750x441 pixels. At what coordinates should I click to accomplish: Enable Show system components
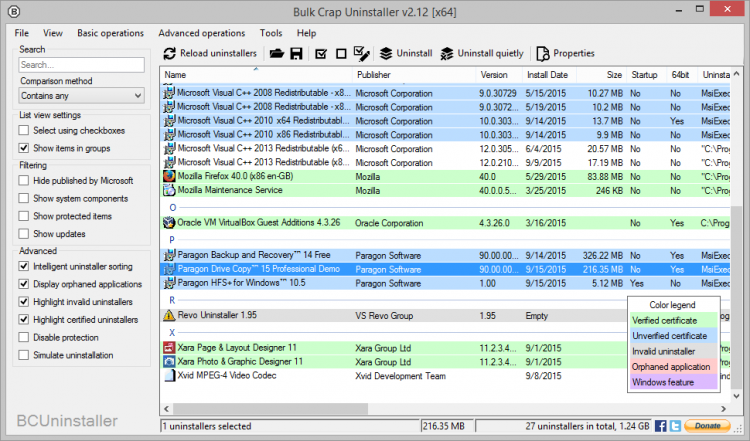click(23, 198)
